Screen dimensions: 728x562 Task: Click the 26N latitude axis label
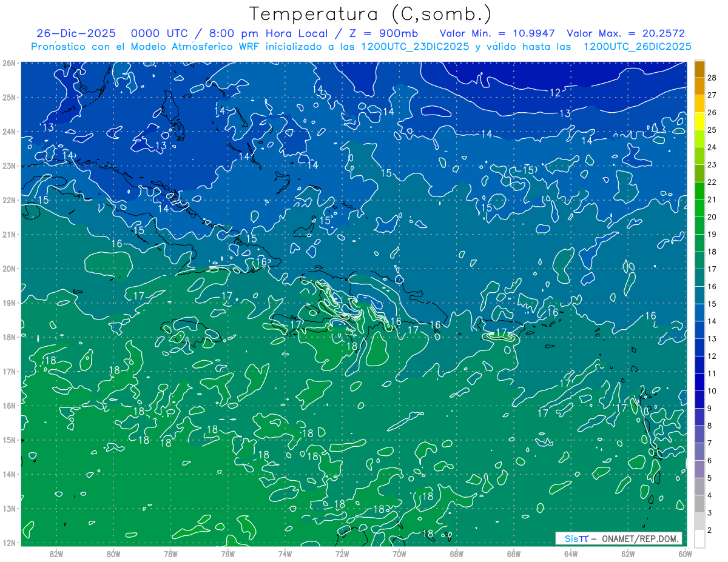pyautogui.click(x=9, y=63)
